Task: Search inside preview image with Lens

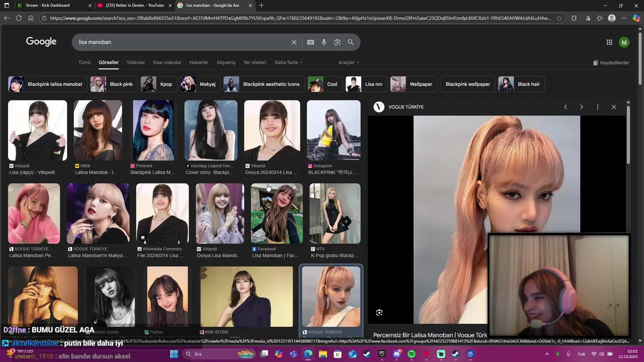Action: pyautogui.click(x=379, y=312)
